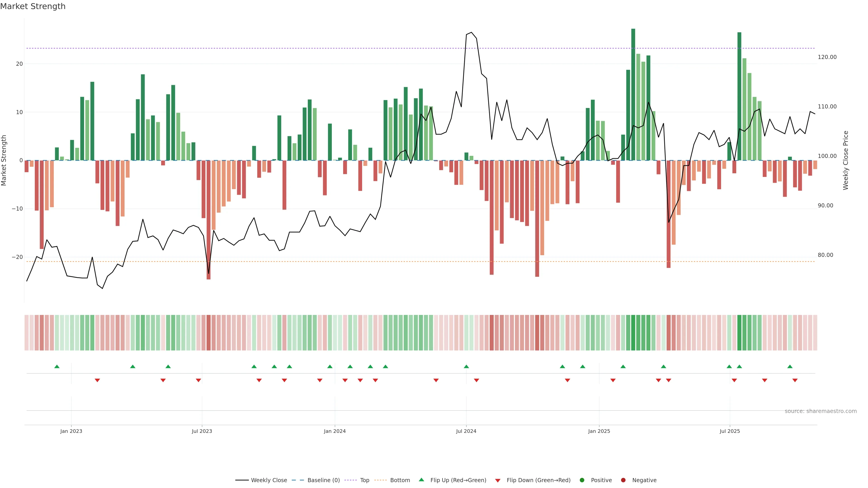The width and height of the screenshot is (868, 488).
Task: Click the rightmost red flip-down triangle marker
Action: click(x=795, y=380)
